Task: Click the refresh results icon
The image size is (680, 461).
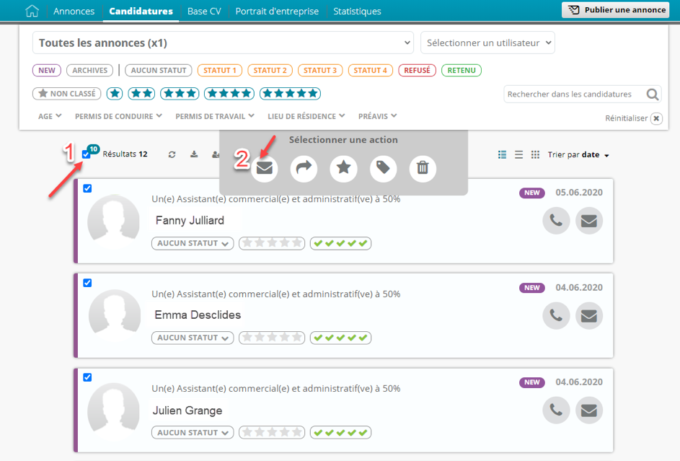Action: coord(172,155)
